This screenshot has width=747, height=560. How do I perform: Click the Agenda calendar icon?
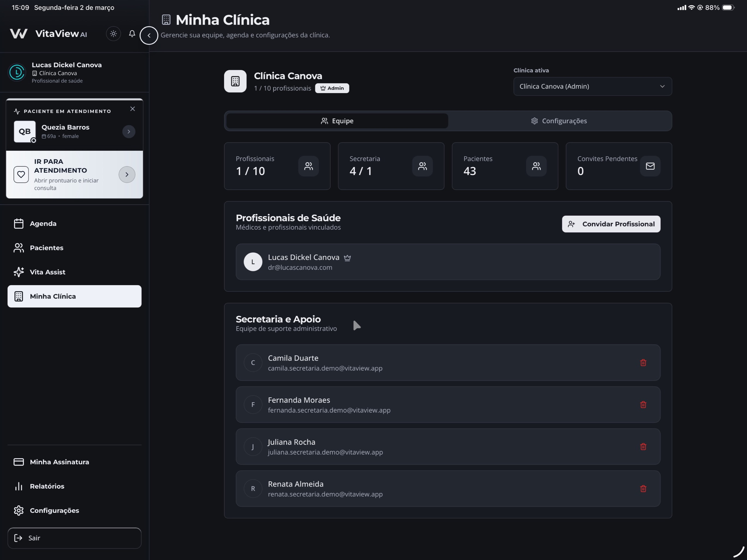(19, 224)
